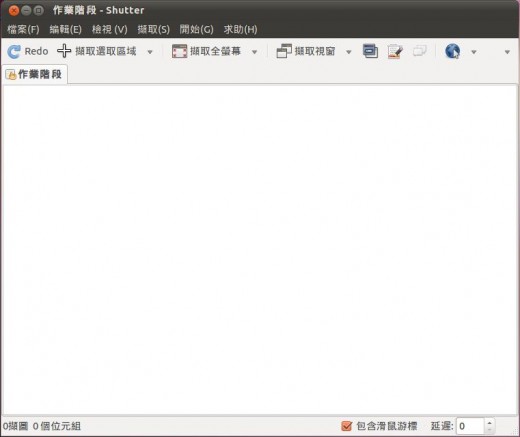Expand dropdown arrow next to 擷取視窗

pyautogui.click(x=349, y=52)
